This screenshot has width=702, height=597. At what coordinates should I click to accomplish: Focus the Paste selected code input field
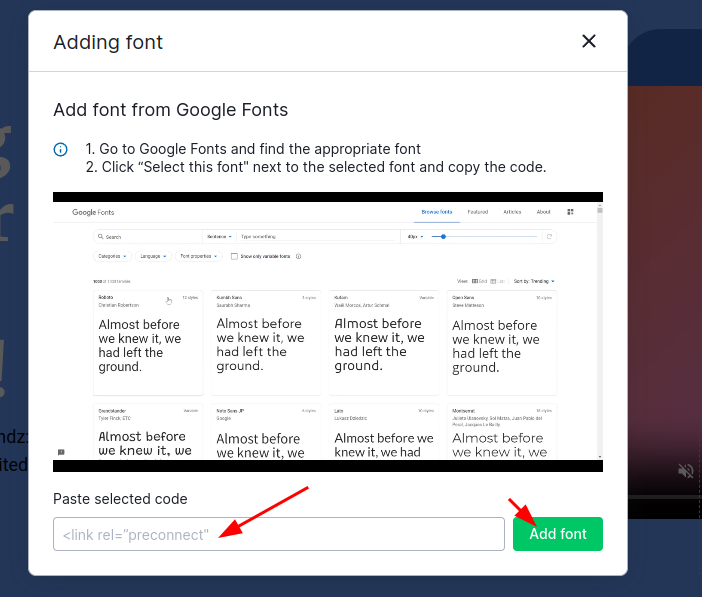[x=278, y=534]
